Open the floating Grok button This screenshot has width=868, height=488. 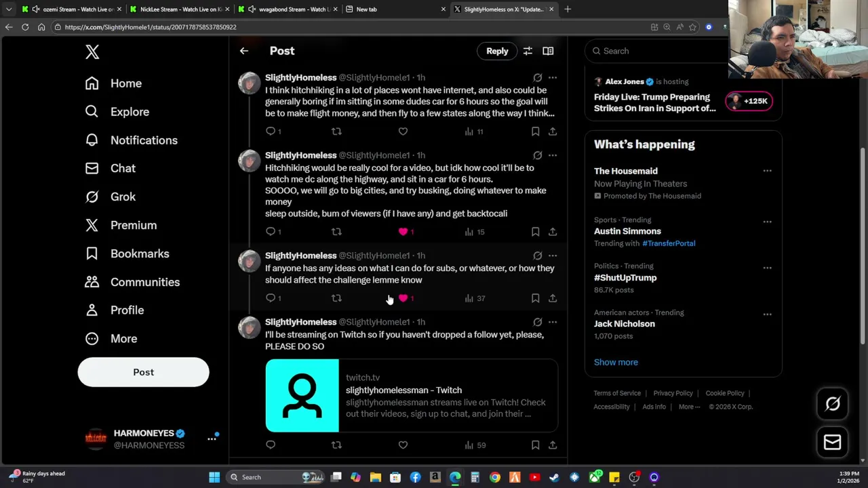click(x=833, y=404)
